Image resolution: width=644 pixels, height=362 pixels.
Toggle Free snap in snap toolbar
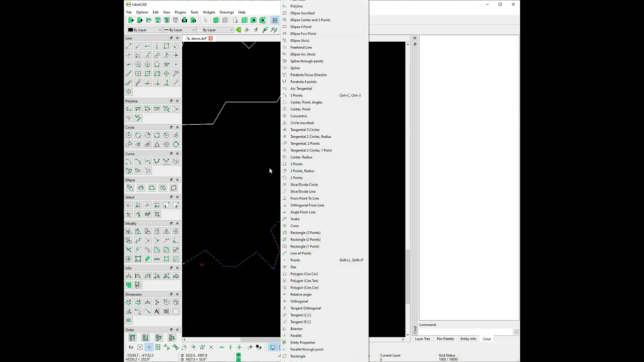pos(140,347)
